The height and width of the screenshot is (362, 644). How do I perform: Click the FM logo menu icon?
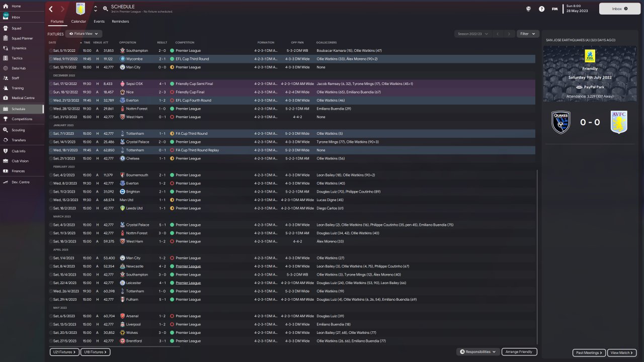[554, 9]
